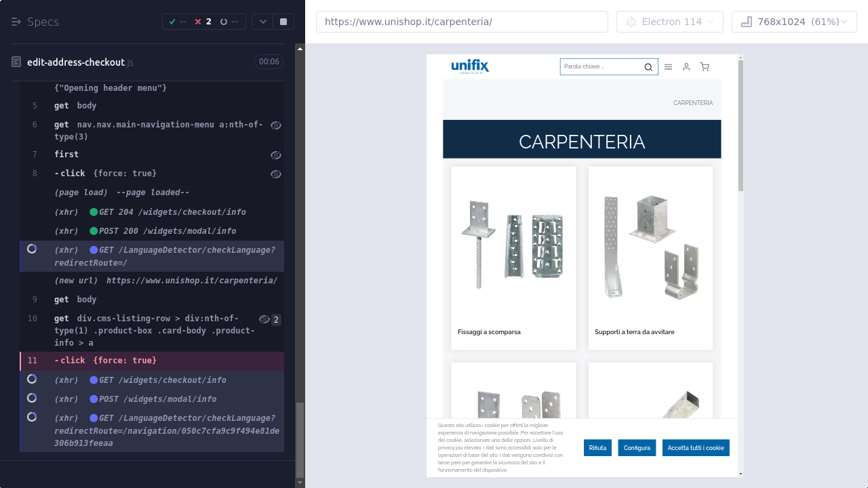Open the viewport size 768x1024 dropdown

(794, 22)
